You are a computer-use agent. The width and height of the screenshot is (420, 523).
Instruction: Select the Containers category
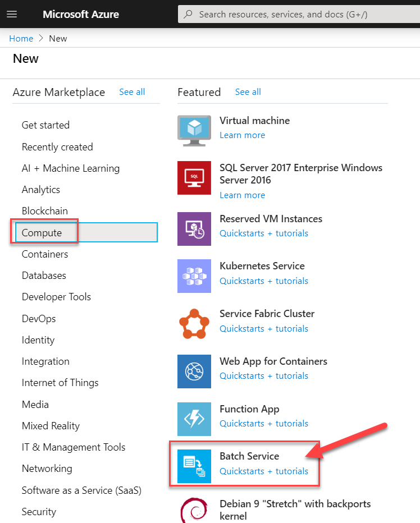45,254
